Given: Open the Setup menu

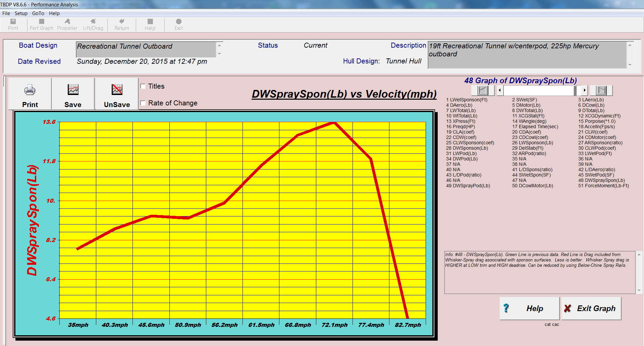Looking at the screenshot, I should tap(21, 13).
